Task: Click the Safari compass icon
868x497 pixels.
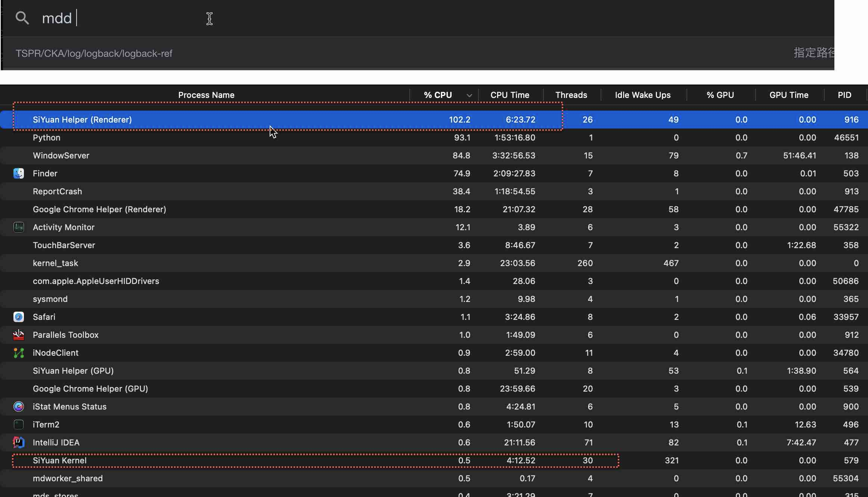Action: (x=19, y=317)
